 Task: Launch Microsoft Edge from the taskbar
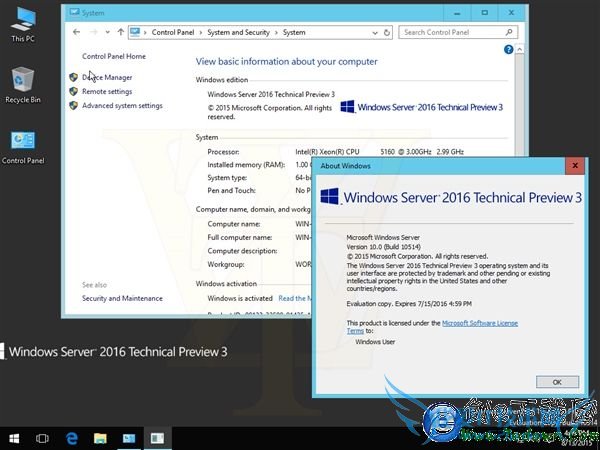(x=72, y=439)
